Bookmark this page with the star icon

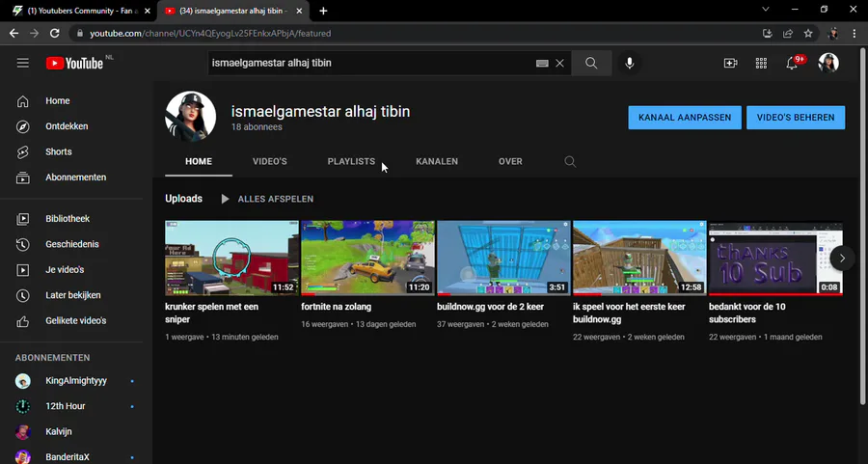pos(808,33)
